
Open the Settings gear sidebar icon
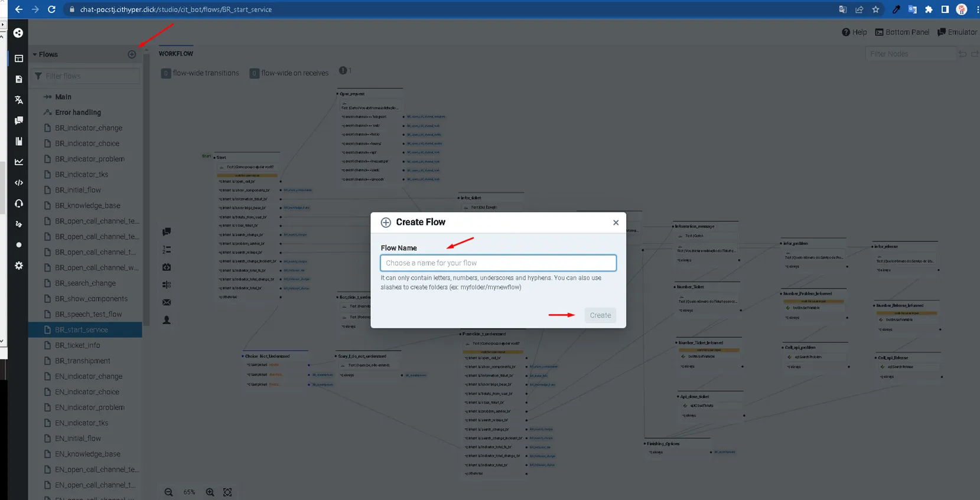pyautogui.click(x=19, y=266)
